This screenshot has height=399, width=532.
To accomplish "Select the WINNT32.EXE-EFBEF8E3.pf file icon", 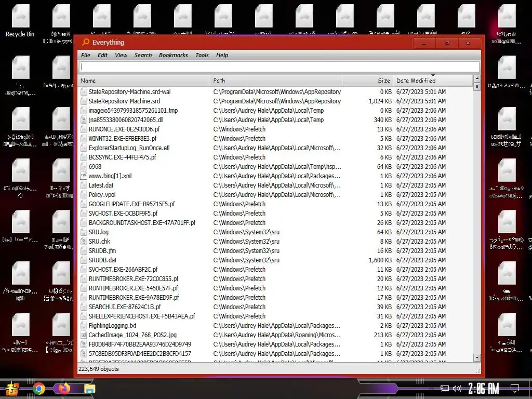I will point(84,138).
